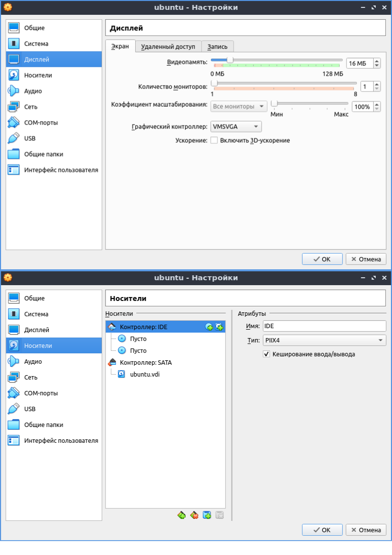Viewport: 392px width, 555px height.
Task: Open Интерфейс пользователя in the top Дисплей window
Action: click(x=54, y=170)
